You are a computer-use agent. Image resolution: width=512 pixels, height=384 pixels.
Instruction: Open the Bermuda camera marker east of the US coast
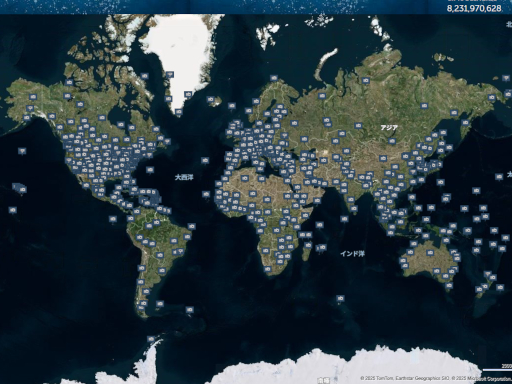pyautogui.click(x=150, y=170)
